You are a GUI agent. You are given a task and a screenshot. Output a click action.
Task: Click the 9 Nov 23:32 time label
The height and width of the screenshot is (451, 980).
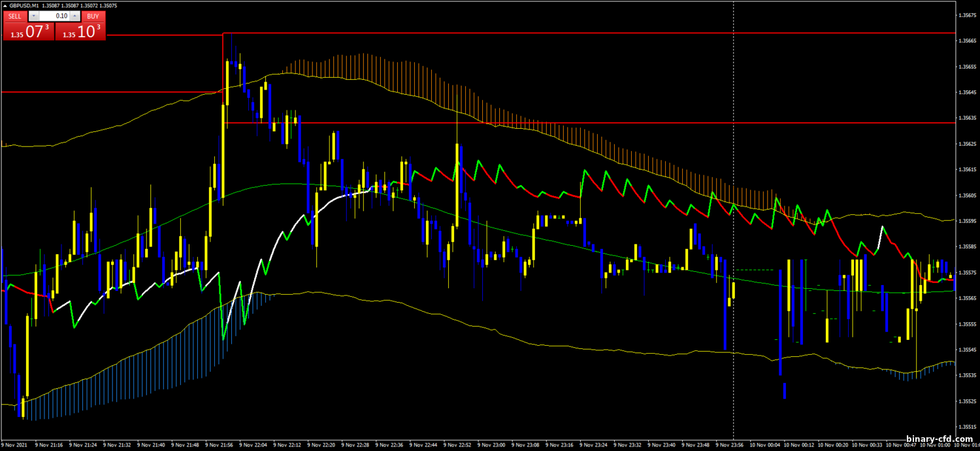pos(627,445)
